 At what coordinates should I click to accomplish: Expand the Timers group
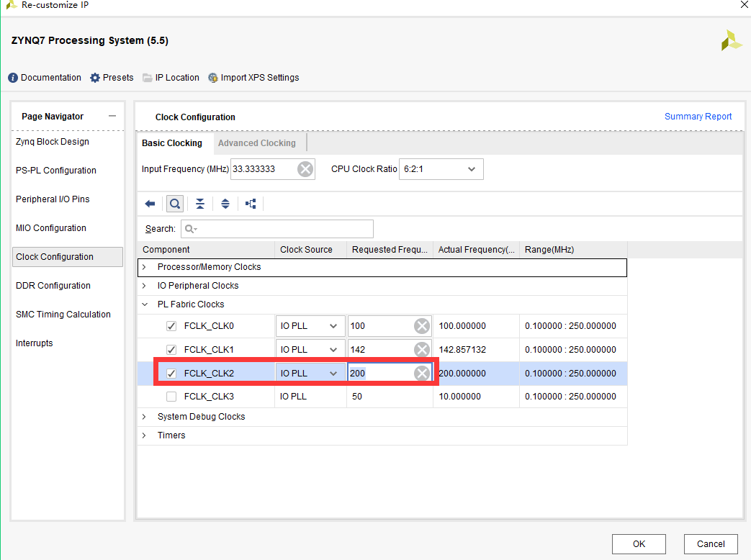coord(144,435)
